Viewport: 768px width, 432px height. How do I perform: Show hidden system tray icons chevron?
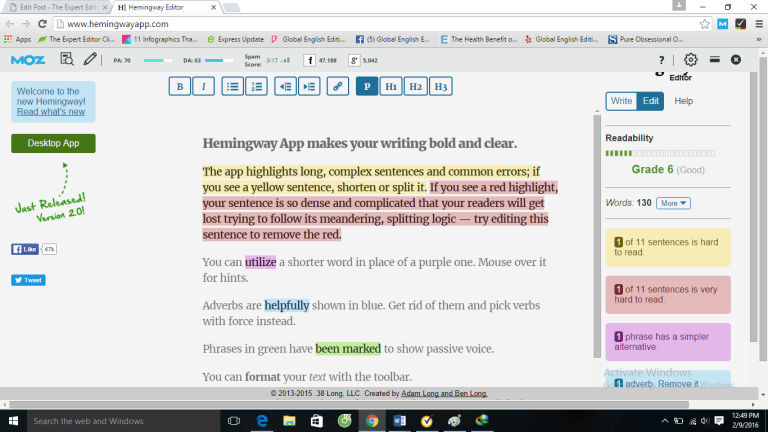[665, 421]
